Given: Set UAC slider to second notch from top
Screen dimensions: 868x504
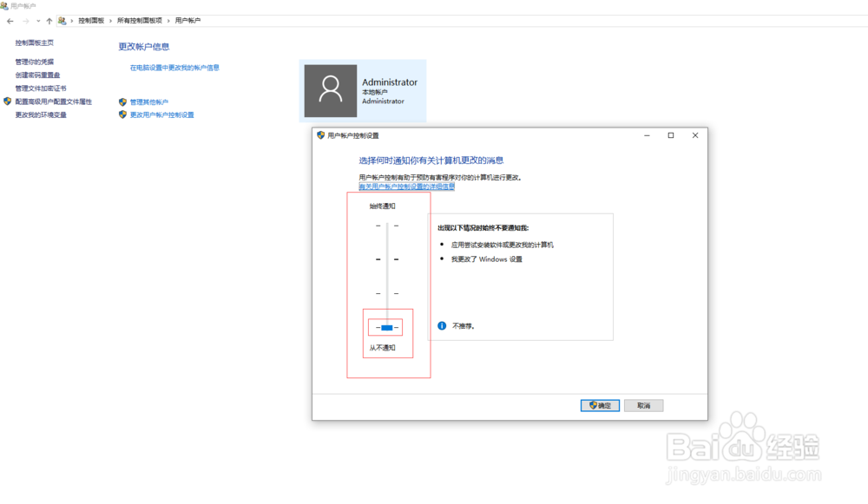Looking at the screenshot, I should tap(387, 259).
